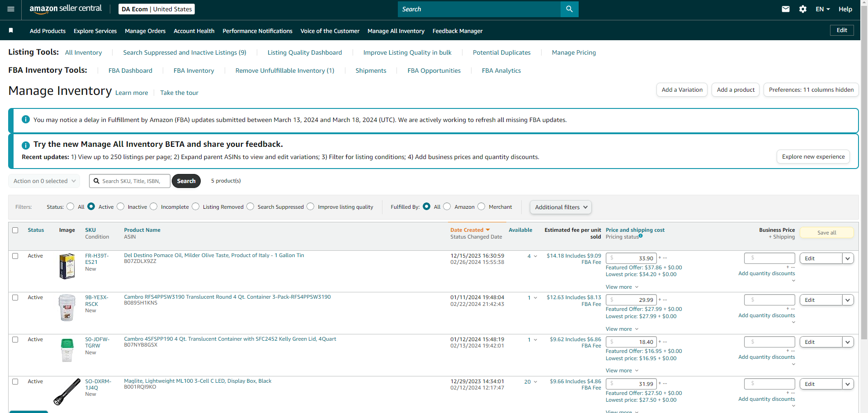Edit business price field for Cambro RFS4PPSW3190
Viewport: 868px width, 413px height.
pos(769,300)
